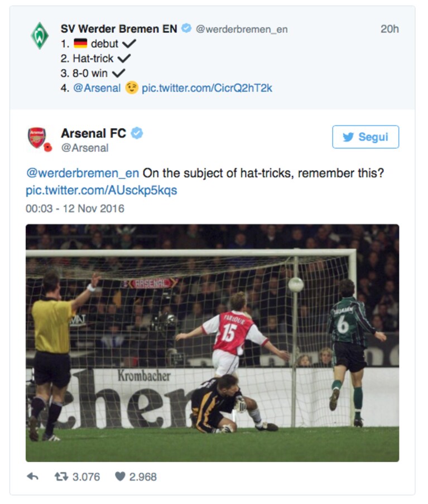
Task: Open the pic.twitter.com/CicrQ2hT2k link
Action: coord(207,88)
